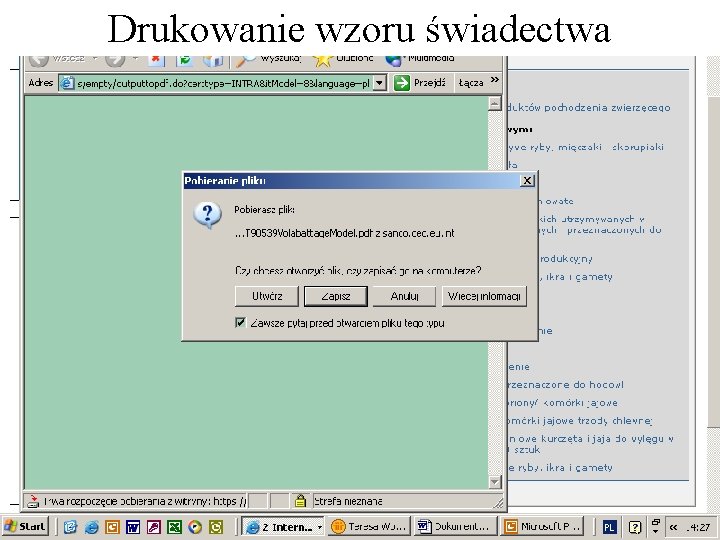
Task: Open the '...riony/ komórki jajowe' link
Action: click(562, 403)
